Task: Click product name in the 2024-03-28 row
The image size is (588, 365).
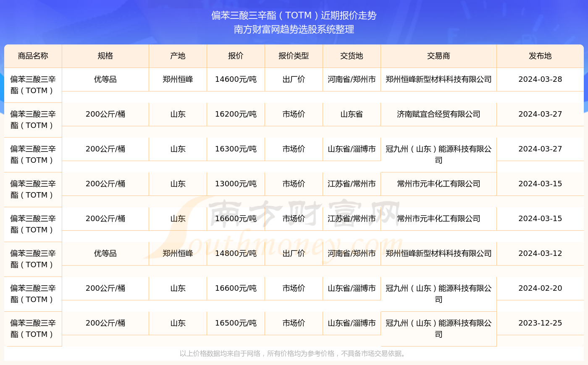Action: pos(33,85)
